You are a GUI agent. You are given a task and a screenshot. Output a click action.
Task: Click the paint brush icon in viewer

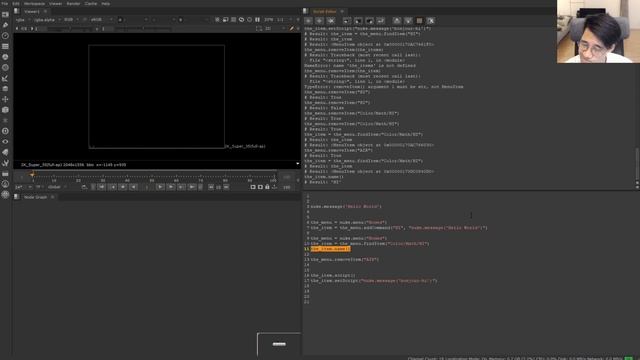point(291,29)
